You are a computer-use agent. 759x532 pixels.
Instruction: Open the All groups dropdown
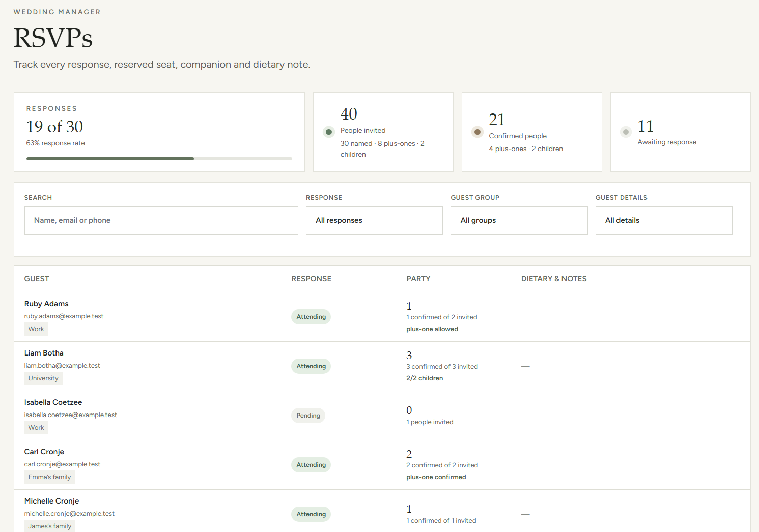click(x=519, y=221)
